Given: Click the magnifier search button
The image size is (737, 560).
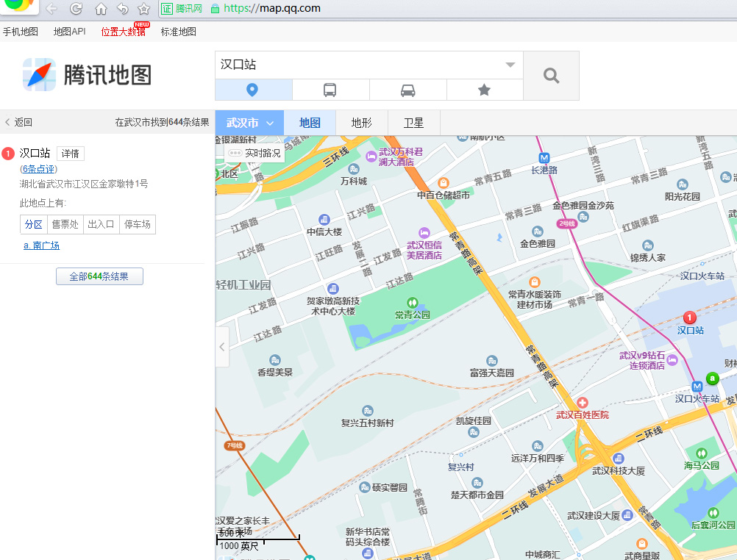Looking at the screenshot, I should point(551,76).
